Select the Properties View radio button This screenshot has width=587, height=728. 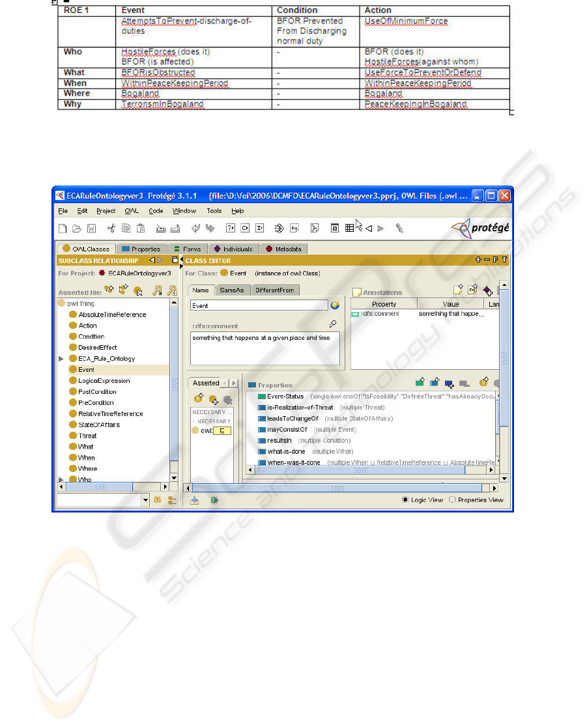click(x=453, y=499)
